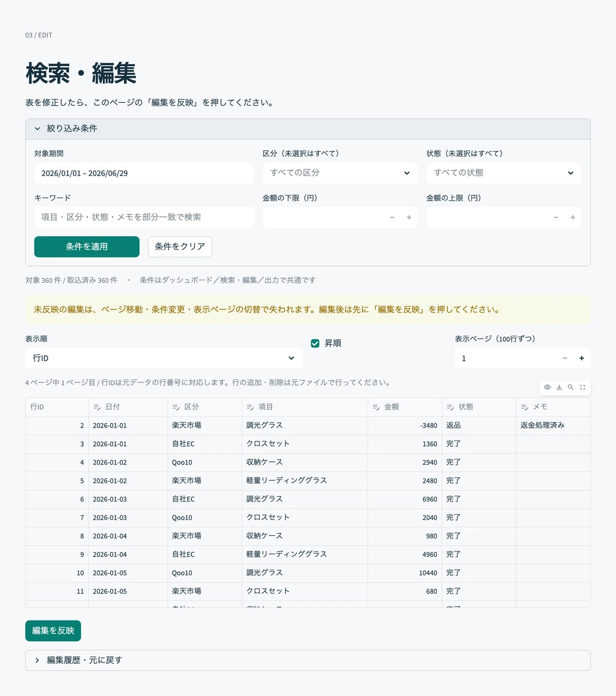The width and height of the screenshot is (616, 696).
Task: Sort by 状態 column header
Action: pyautogui.click(x=479, y=407)
